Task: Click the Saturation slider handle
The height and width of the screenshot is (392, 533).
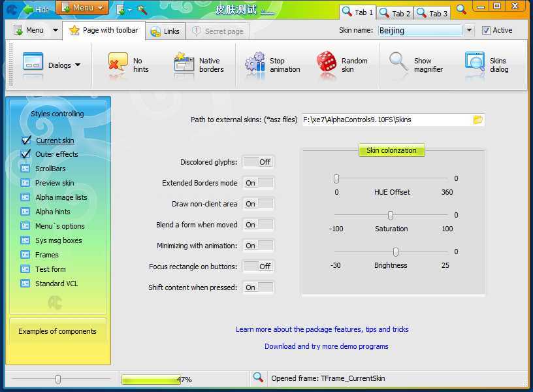Action: 391,216
